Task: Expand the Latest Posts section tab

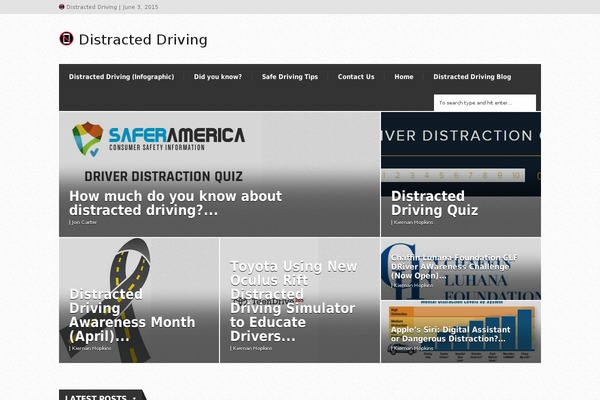Action: 101,397
